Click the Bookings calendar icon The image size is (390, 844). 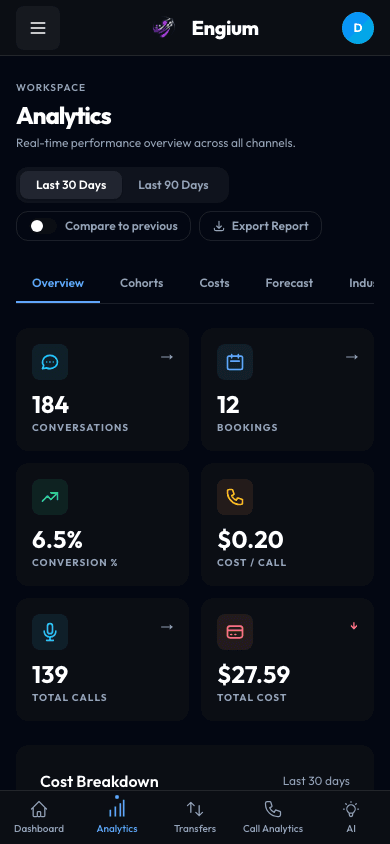click(x=235, y=362)
